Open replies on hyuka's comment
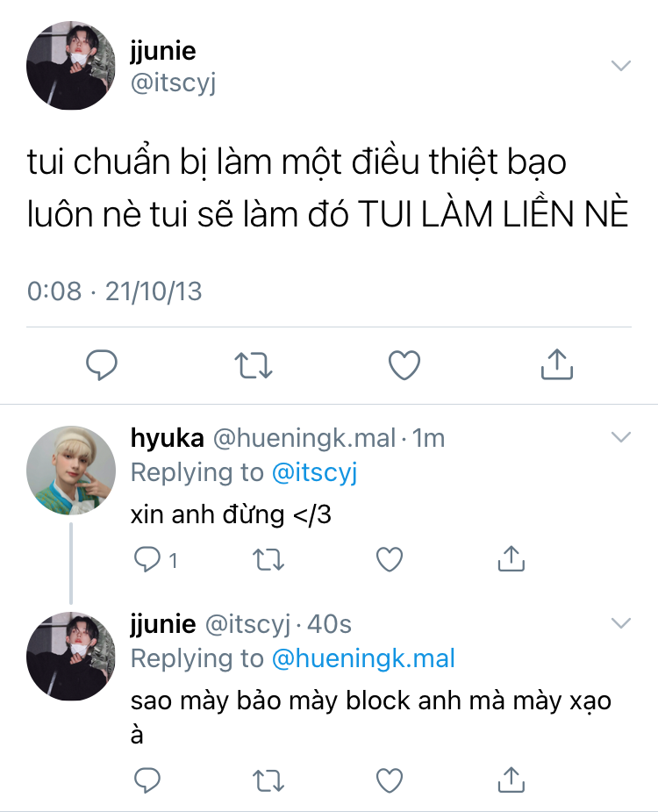 click(155, 560)
